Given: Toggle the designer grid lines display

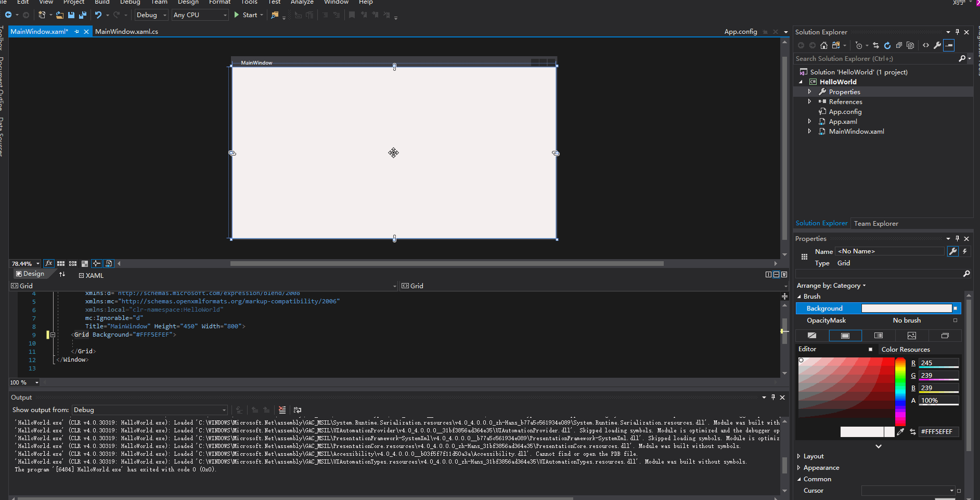Looking at the screenshot, I should coord(61,264).
